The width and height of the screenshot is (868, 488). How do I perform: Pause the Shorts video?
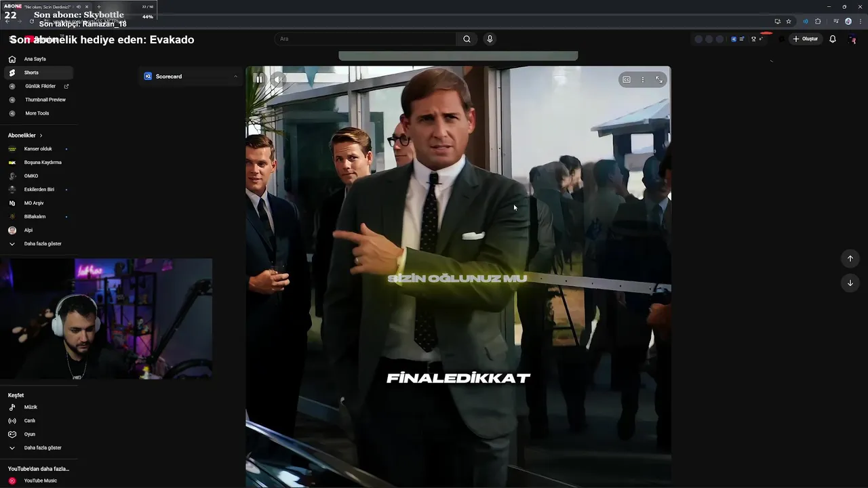[x=258, y=79]
